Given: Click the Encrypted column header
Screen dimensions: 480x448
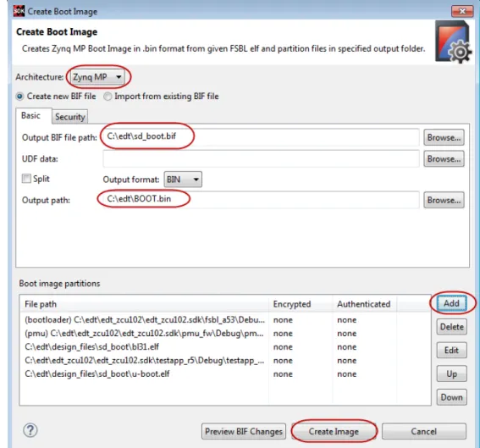Looking at the screenshot, I should pos(301,304).
